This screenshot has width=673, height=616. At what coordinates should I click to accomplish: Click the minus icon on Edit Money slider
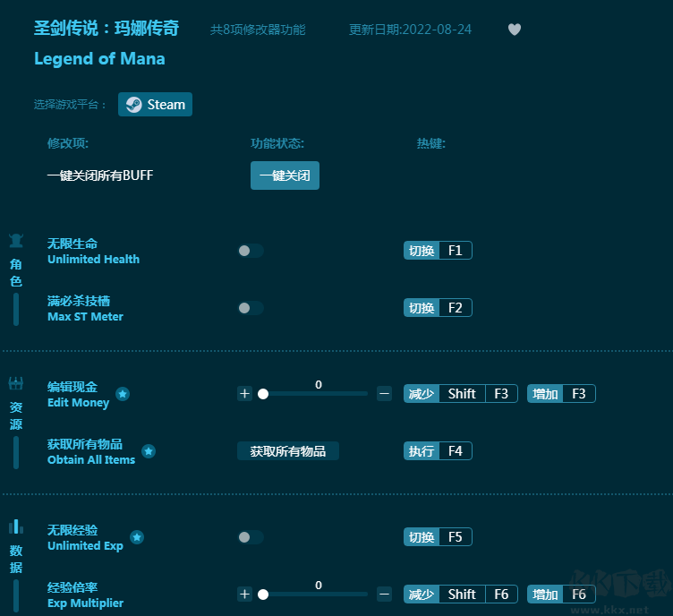[384, 394]
